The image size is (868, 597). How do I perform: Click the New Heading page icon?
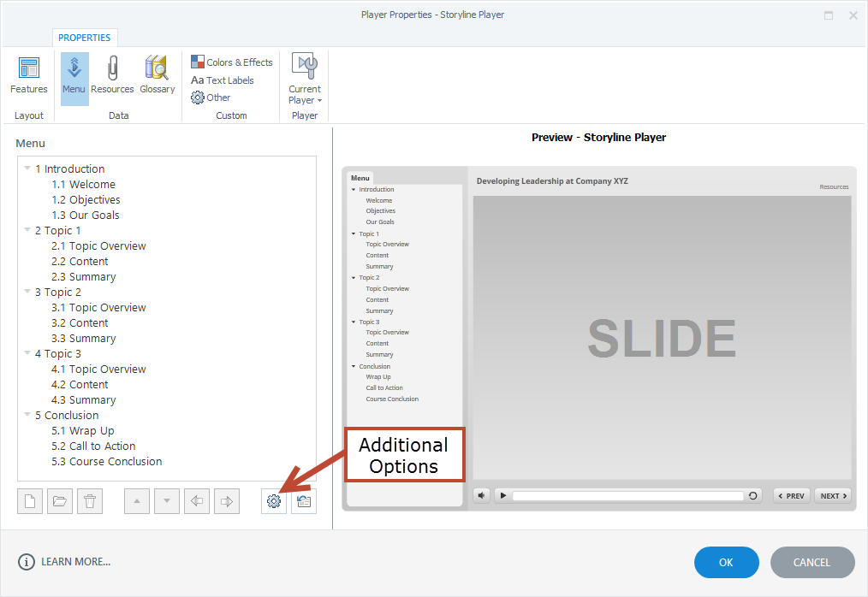(x=30, y=502)
